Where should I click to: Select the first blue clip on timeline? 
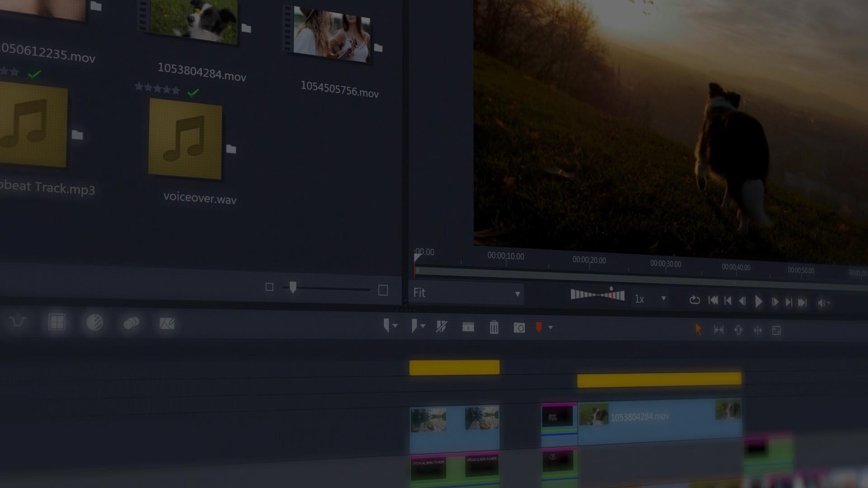454,428
